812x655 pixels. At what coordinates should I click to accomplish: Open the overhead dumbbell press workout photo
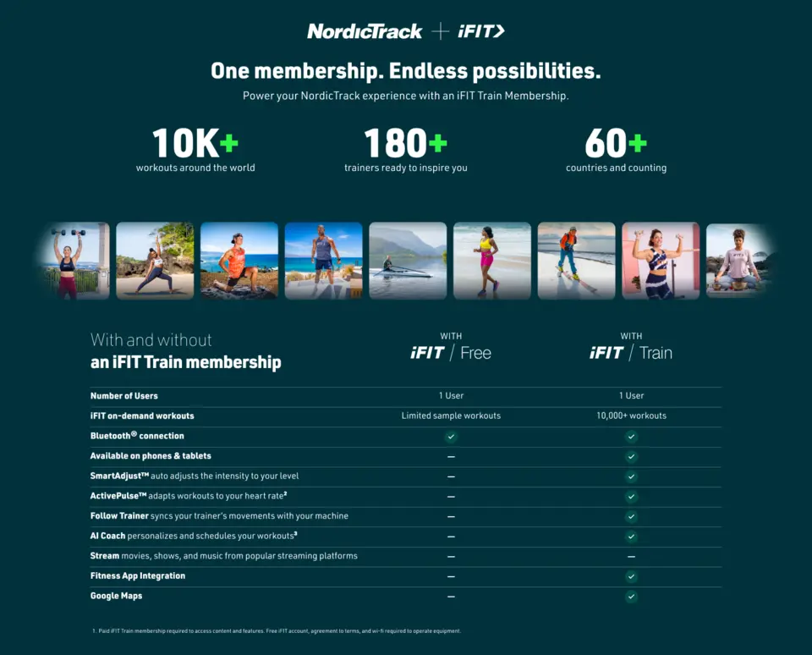(73, 261)
